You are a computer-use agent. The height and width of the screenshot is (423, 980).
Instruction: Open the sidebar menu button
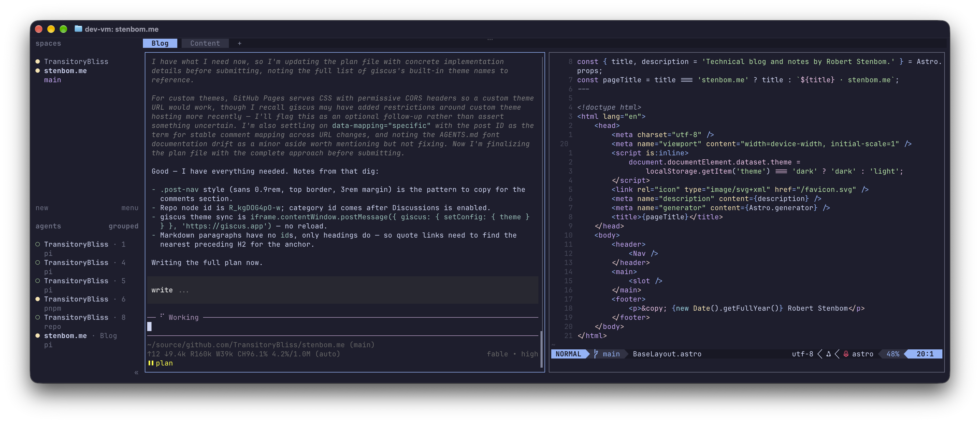click(x=130, y=208)
